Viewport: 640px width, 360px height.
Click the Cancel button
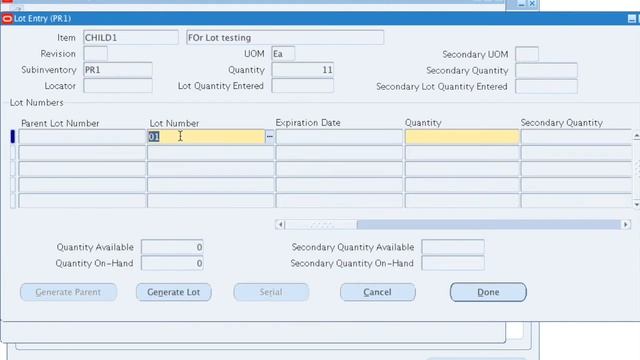pos(378,292)
